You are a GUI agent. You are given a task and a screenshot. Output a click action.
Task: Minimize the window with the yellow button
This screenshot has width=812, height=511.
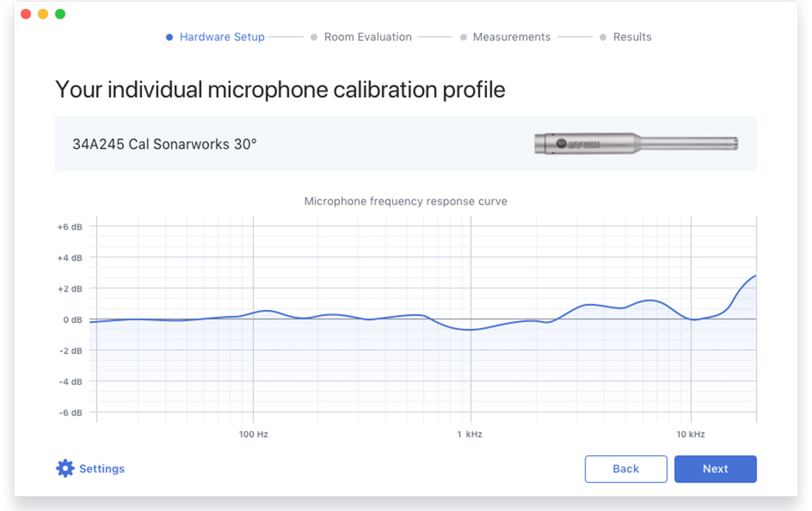coord(43,14)
